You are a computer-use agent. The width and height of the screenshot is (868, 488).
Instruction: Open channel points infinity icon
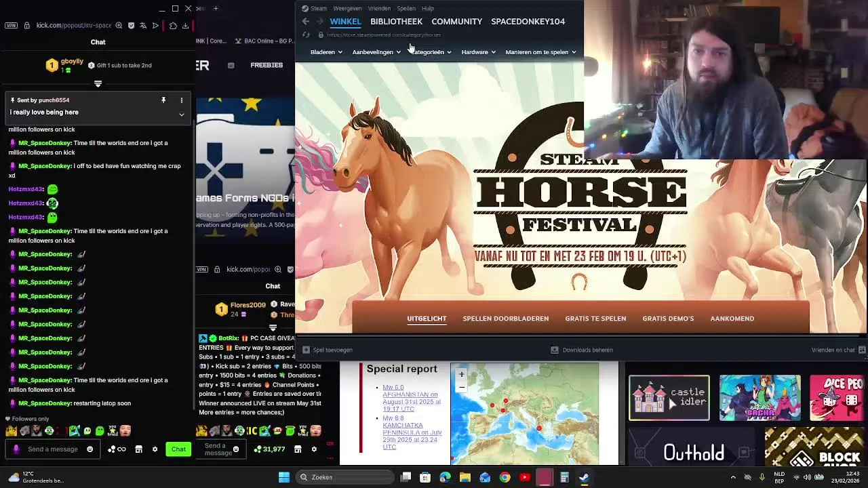click(118, 449)
